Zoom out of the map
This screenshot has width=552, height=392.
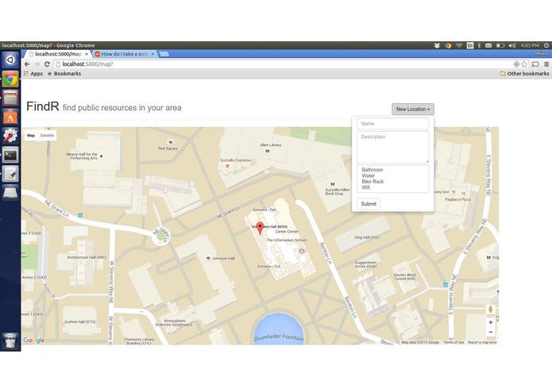click(x=490, y=332)
